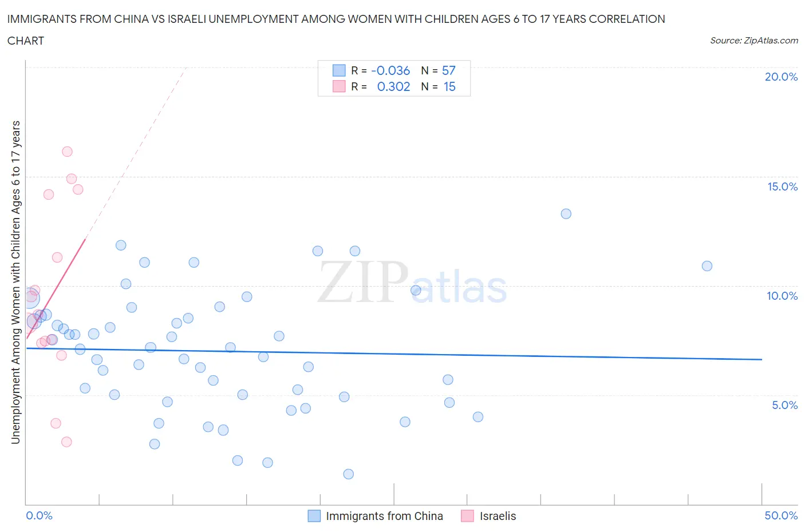Select the blue data point near 13% unemployment

[x=566, y=214]
